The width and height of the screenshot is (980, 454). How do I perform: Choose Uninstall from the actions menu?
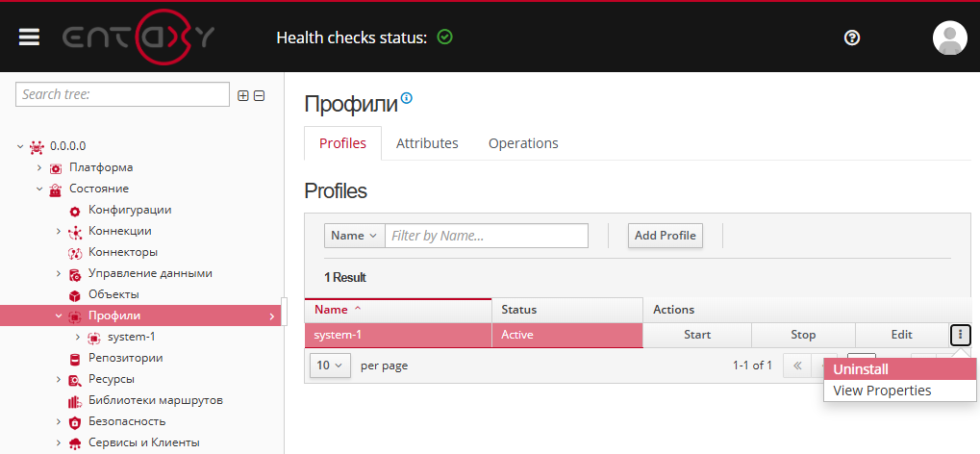(x=900, y=369)
